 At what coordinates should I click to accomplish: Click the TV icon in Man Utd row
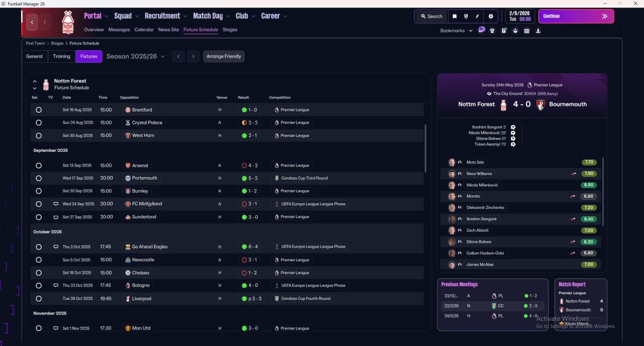56,328
